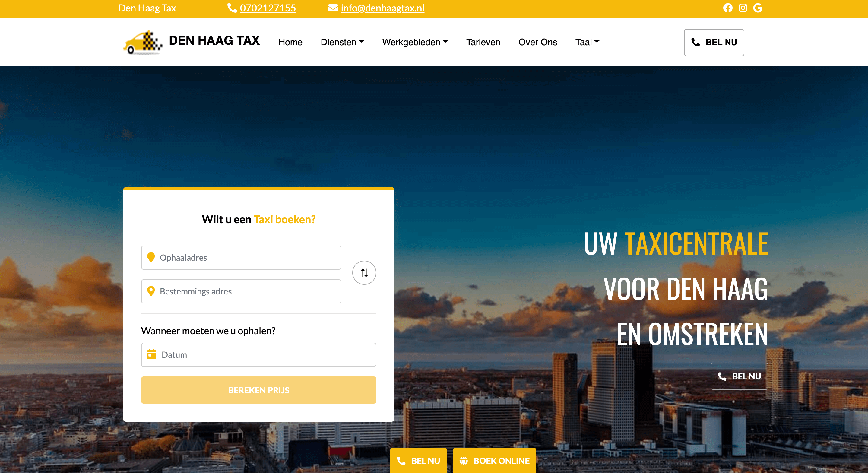
Task: Open the info@denhaagtax.nl email link
Action: (382, 8)
